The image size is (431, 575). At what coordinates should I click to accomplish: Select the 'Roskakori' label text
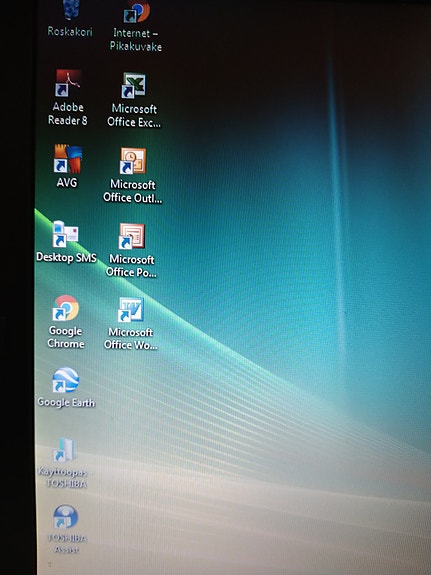tap(70, 32)
